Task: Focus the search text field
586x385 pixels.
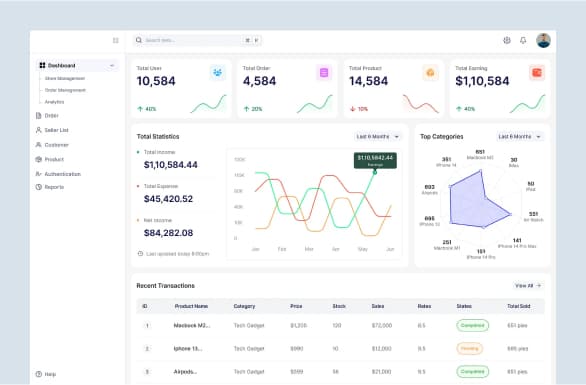Action: point(197,40)
